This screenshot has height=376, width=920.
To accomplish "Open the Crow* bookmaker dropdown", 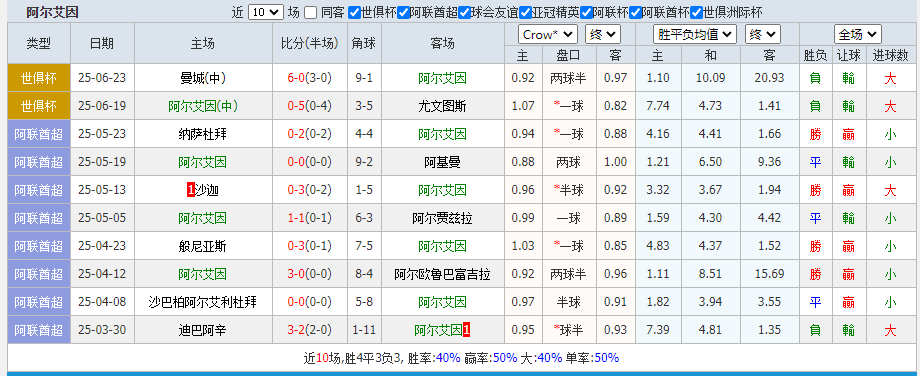I will tap(548, 35).
